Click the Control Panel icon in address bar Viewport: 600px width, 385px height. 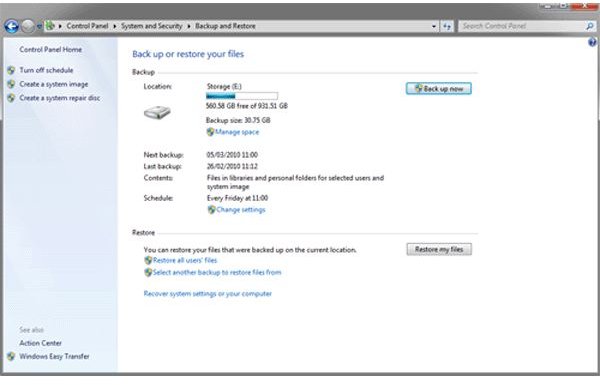pos(50,26)
